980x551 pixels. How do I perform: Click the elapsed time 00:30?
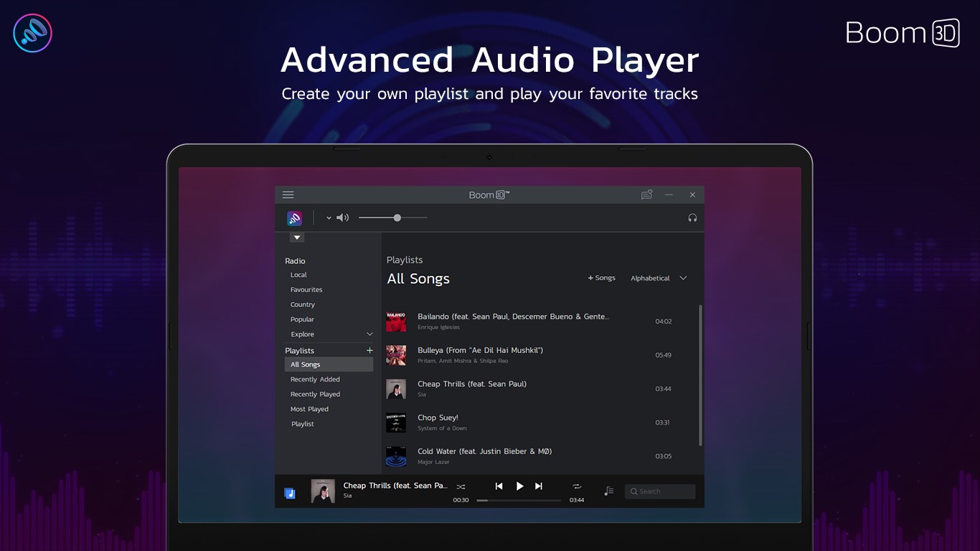[461, 500]
